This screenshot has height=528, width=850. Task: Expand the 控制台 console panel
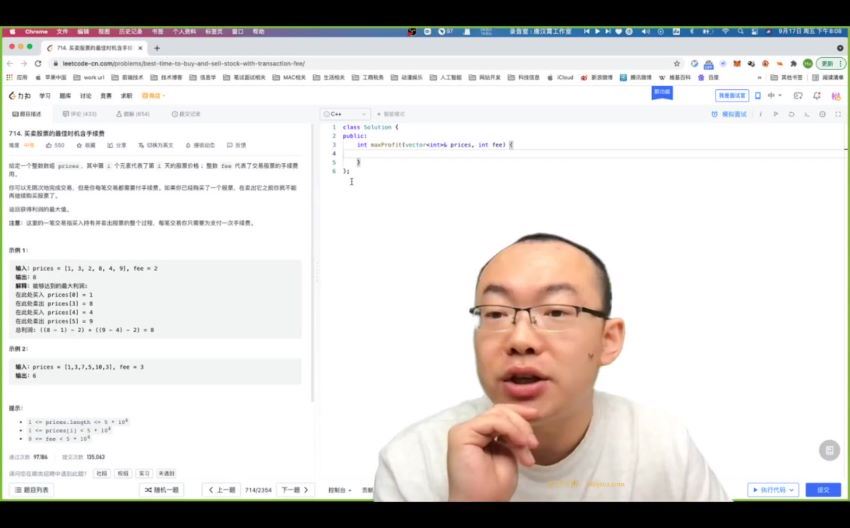click(x=339, y=490)
